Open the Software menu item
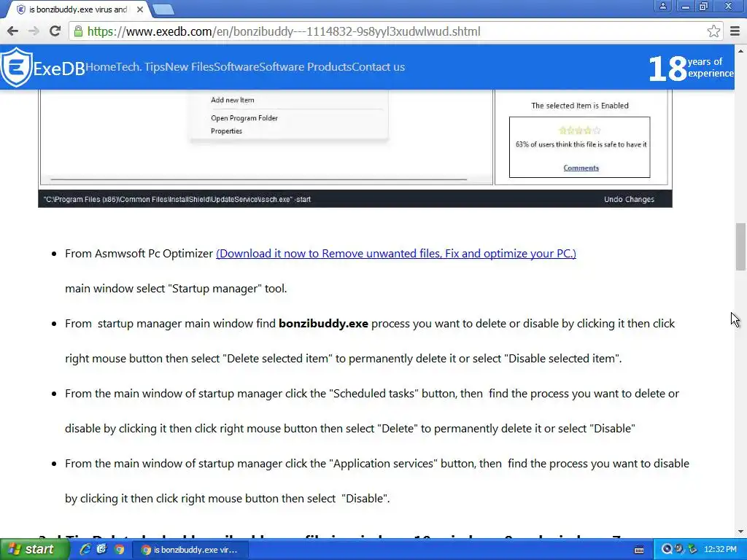 [236, 67]
